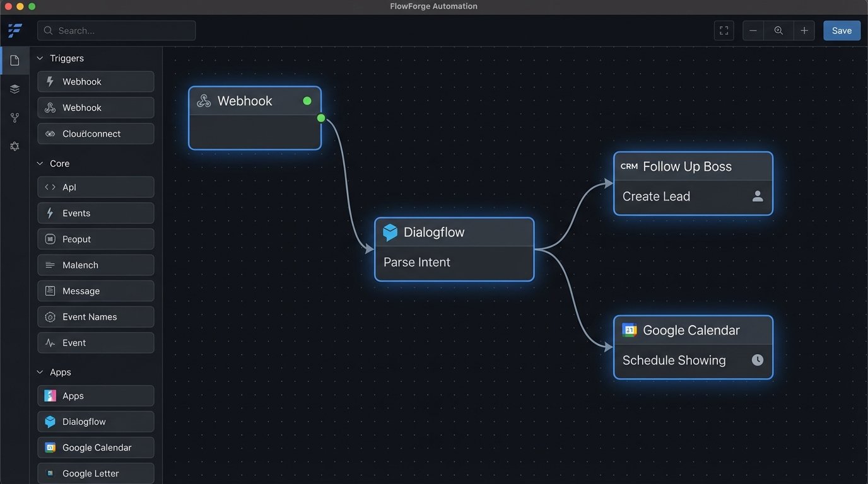868x484 pixels.
Task: Select Cloudconnect trigger from the sidebar
Action: coord(95,134)
